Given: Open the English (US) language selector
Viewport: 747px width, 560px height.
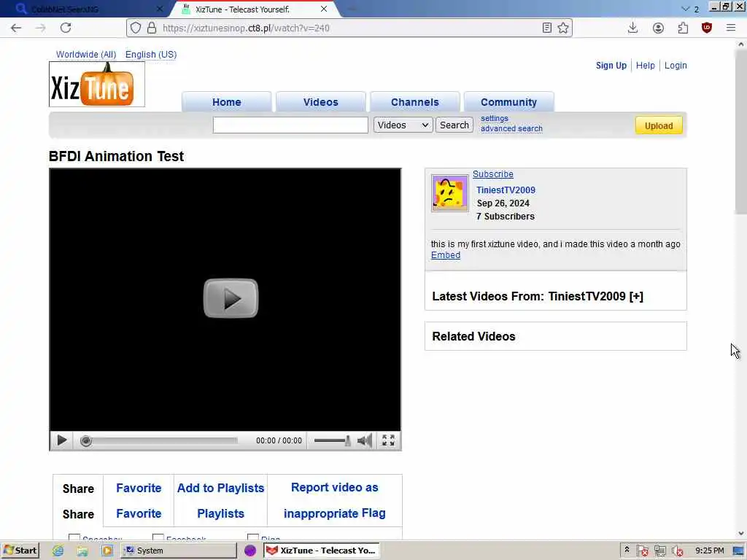Looking at the screenshot, I should point(151,54).
